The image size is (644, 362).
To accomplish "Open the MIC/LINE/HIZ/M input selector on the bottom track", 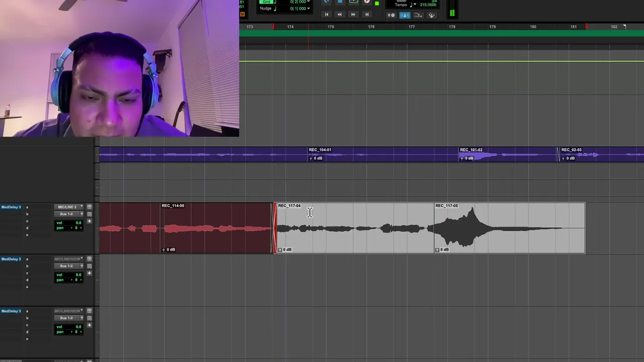I will [x=69, y=311].
